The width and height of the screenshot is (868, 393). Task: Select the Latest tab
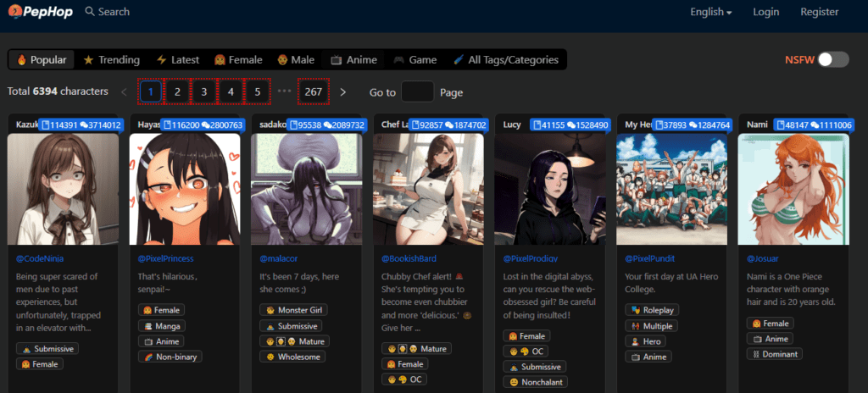tap(178, 60)
